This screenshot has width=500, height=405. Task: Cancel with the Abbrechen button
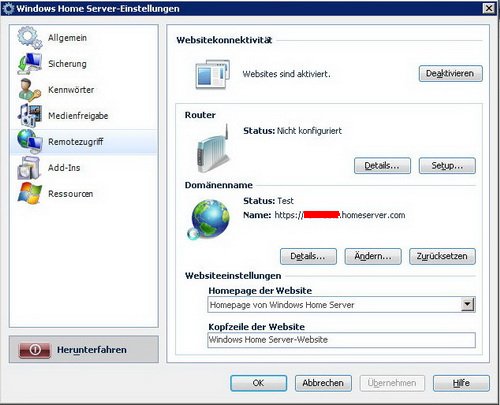323,383
